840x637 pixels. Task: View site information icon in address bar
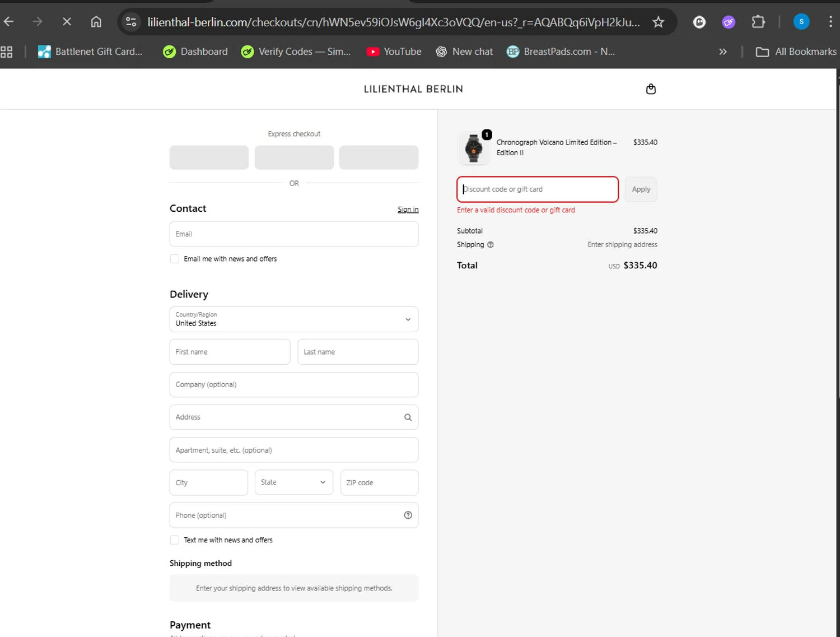[131, 22]
